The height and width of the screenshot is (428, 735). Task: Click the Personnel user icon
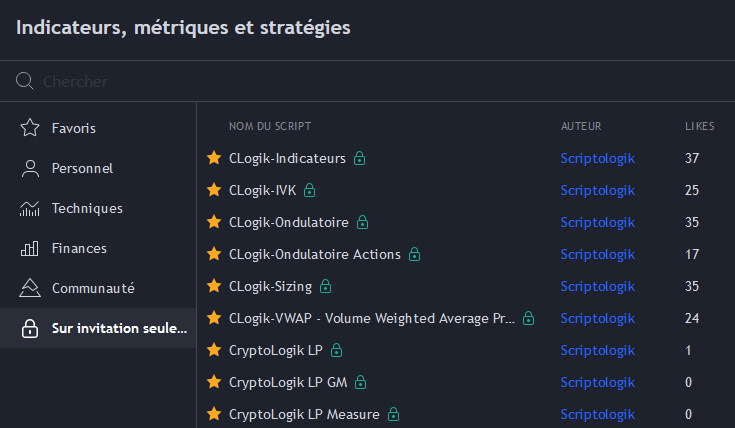click(x=30, y=168)
